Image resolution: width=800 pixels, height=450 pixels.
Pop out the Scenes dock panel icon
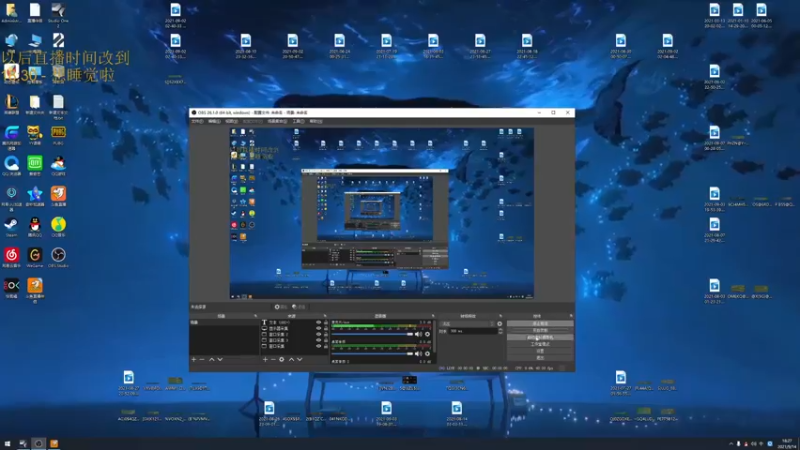(x=255, y=316)
